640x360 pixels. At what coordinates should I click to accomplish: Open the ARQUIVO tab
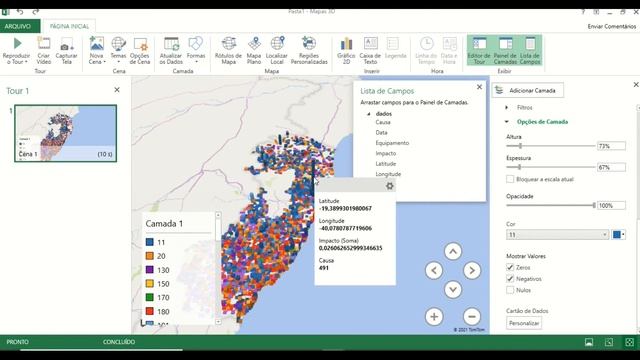pyautogui.click(x=18, y=26)
